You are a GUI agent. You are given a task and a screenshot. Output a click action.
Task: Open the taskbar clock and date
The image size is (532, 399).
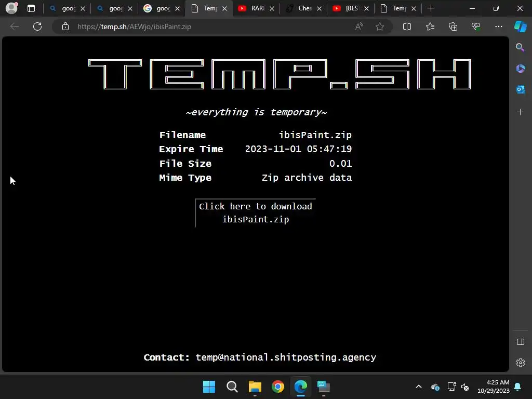(494, 387)
